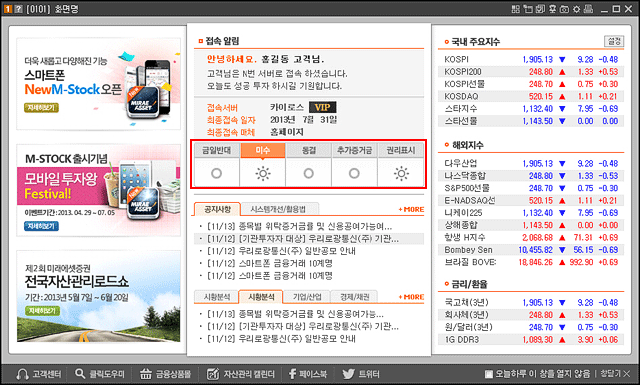The height and width of the screenshot is (385, 640).
Task: Open the 기업/산업 tab
Action: 307,297
